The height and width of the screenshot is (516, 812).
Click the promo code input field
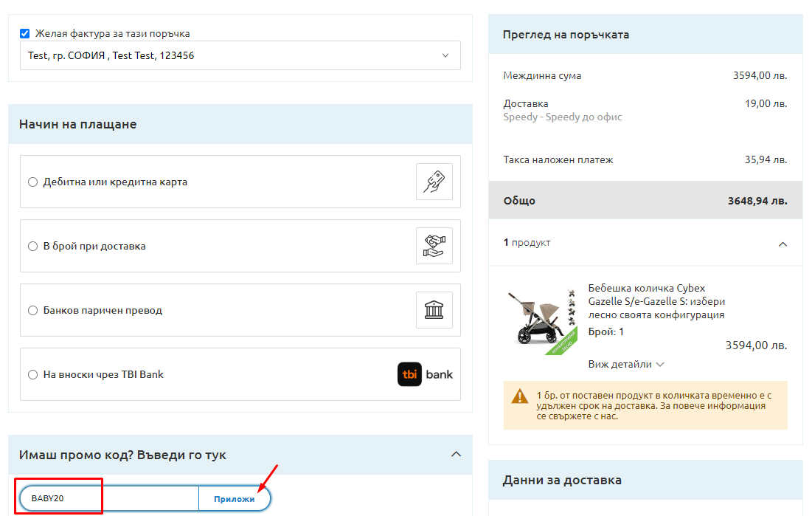click(x=111, y=499)
